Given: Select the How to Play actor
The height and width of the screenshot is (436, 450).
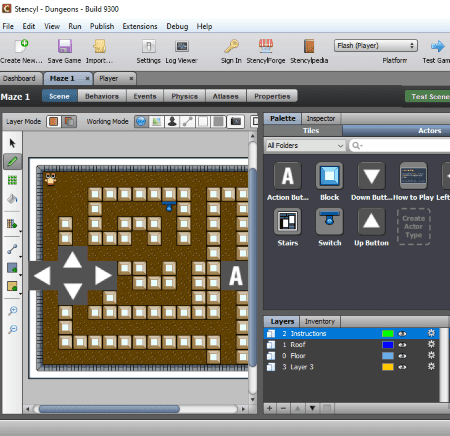Looking at the screenshot, I should [413, 176].
